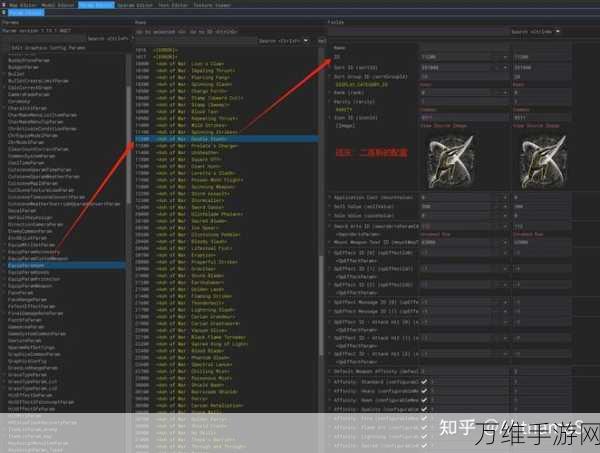
Task: Open the Model Editor menu tab
Action: 57,5
